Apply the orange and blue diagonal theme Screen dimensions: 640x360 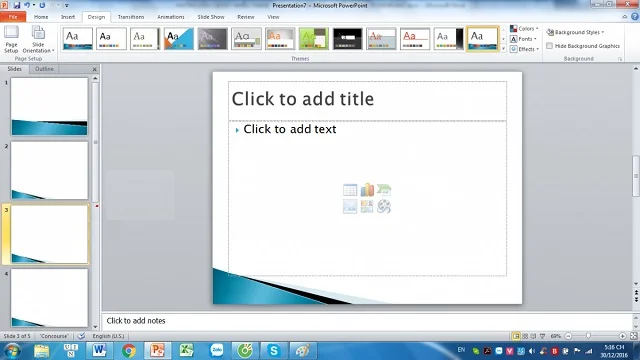pos(179,39)
